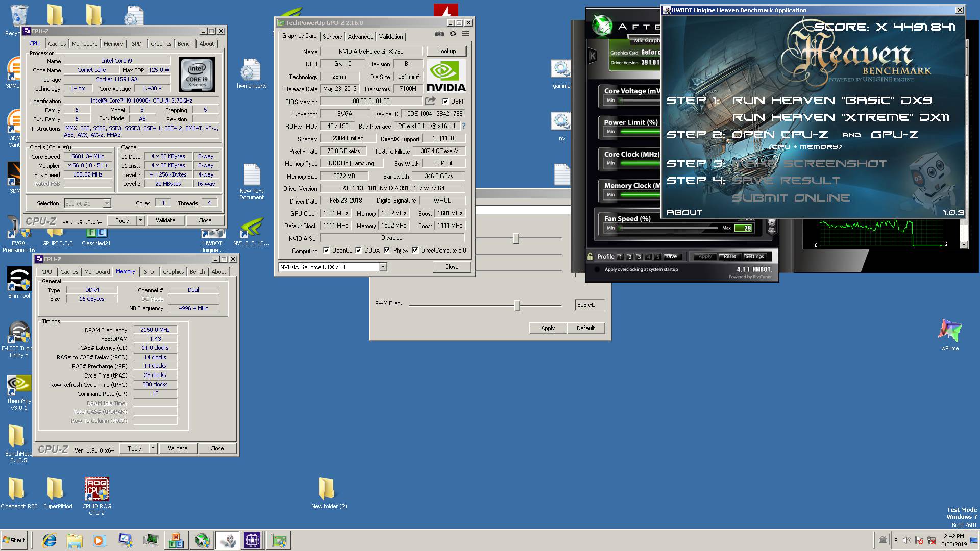The width and height of the screenshot is (980, 551).
Task: Select Afterburner profile slot 1
Action: (x=620, y=257)
